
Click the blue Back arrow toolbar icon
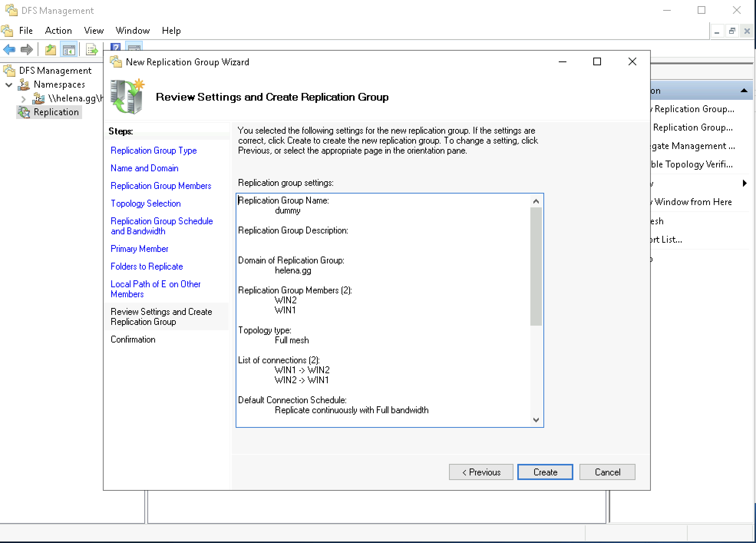click(x=9, y=50)
